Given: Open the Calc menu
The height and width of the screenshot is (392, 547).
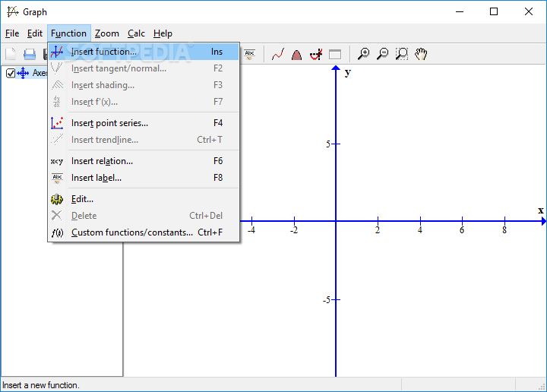Looking at the screenshot, I should tap(136, 33).
